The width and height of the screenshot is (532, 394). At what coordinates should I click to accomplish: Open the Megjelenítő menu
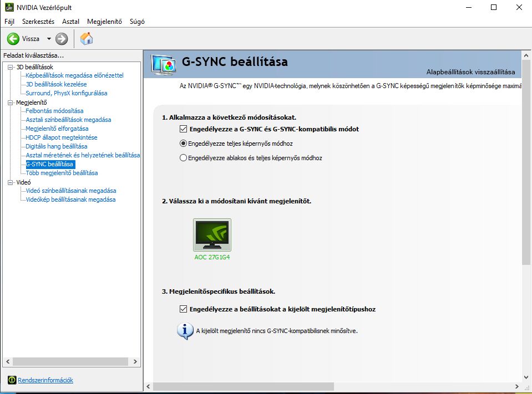[x=104, y=22]
